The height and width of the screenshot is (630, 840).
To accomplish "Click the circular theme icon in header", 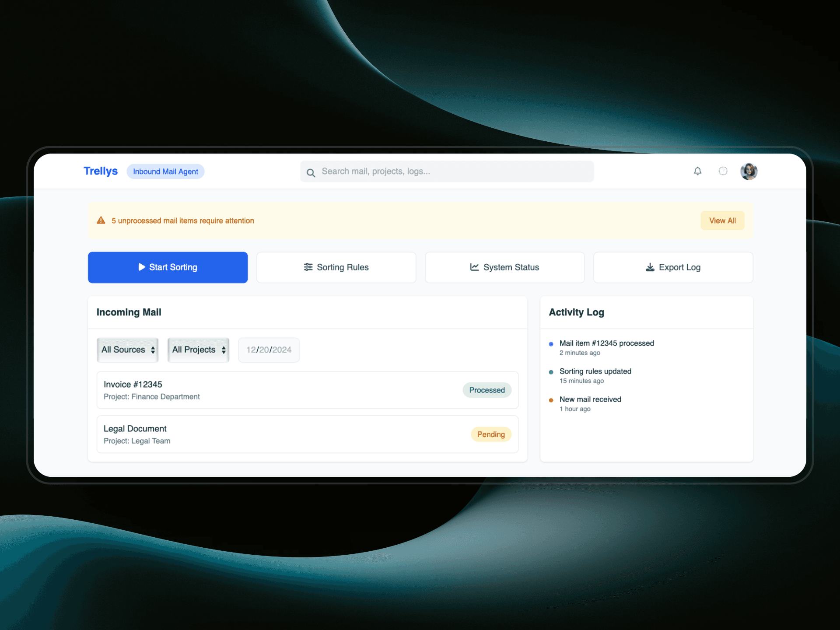I will (723, 171).
